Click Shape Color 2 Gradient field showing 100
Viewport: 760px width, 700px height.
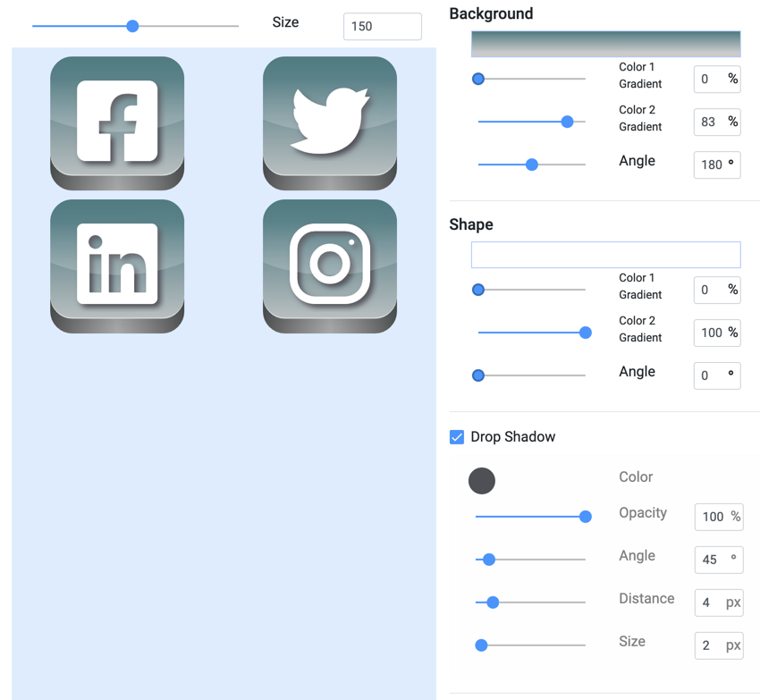pos(717,333)
